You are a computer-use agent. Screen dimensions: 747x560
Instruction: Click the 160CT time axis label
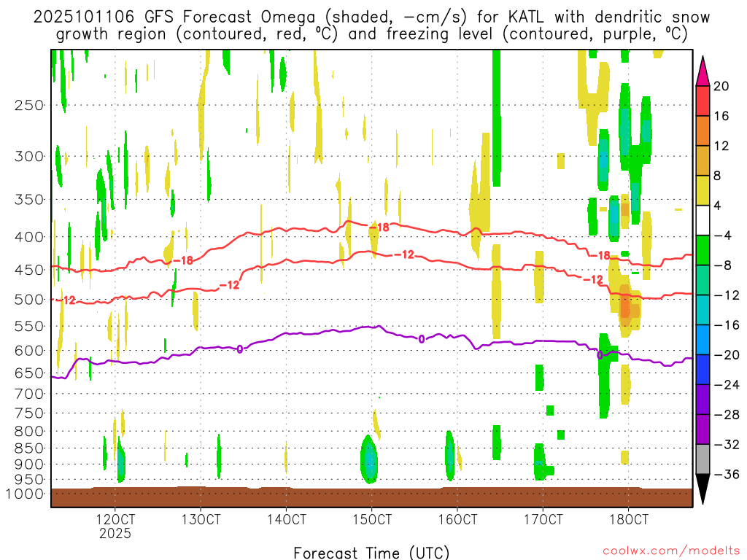pos(457,519)
